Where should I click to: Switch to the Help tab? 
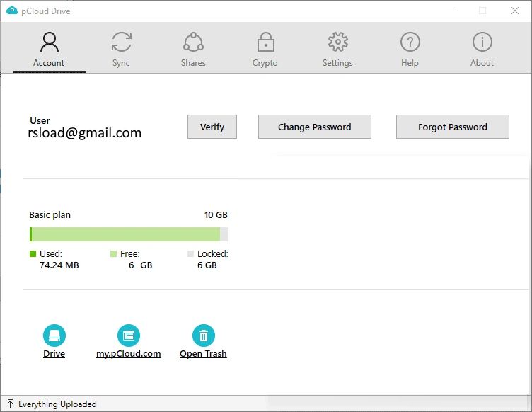coord(410,50)
